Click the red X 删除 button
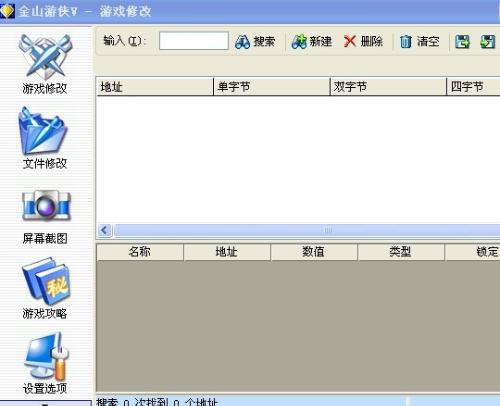This screenshot has height=406, width=500. 363,42
